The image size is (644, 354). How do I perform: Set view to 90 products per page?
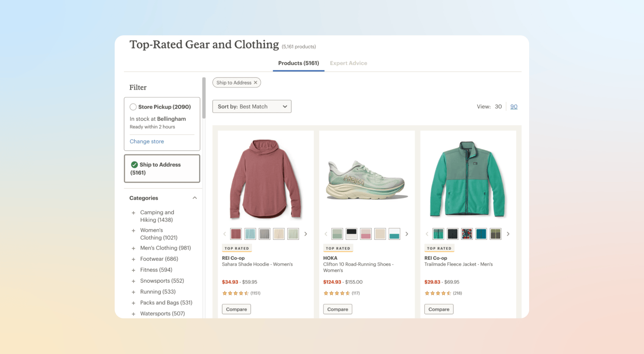pos(514,107)
